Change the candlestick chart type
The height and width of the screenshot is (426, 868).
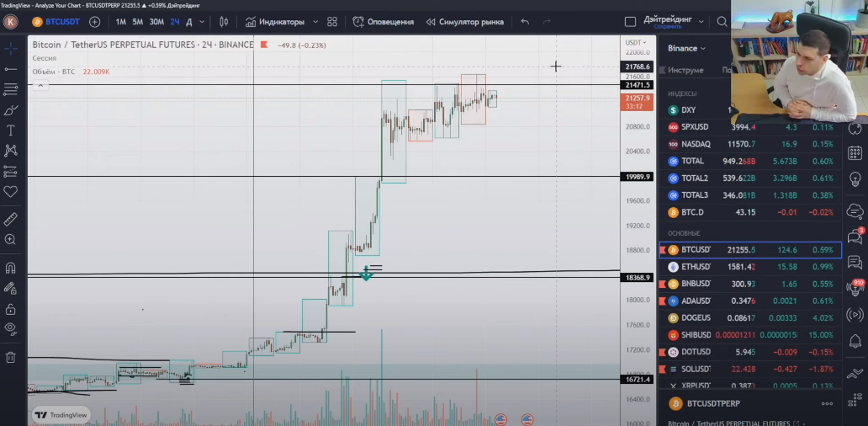pyautogui.click(x=224, y=22)
